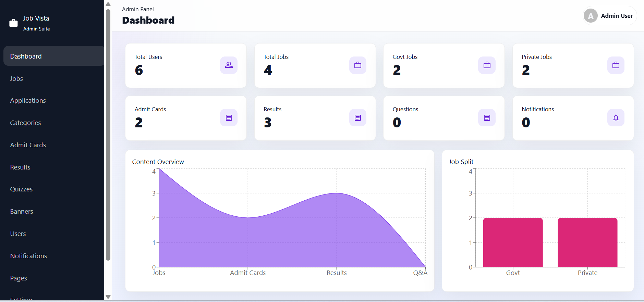
Task: Click the Private bar in Job Split chart
Action: (587, 242)
